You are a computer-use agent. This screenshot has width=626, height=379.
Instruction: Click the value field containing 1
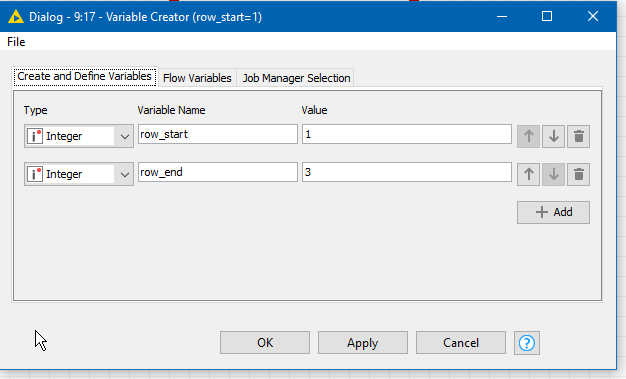[407, 134]
